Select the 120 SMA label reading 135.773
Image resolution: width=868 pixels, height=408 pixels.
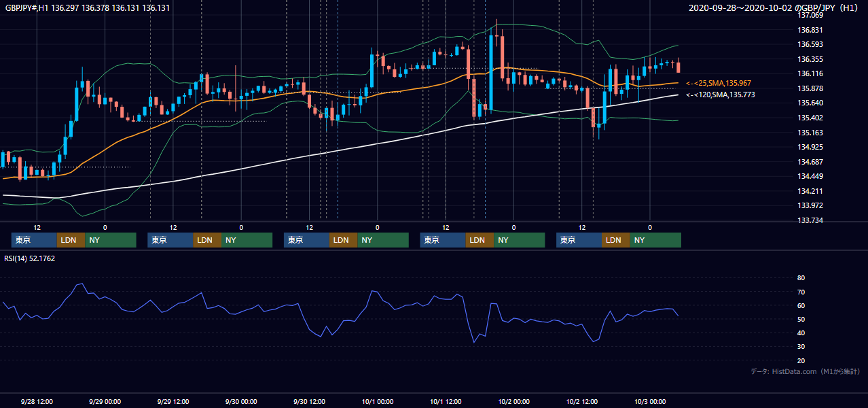[x=720, y=95]
